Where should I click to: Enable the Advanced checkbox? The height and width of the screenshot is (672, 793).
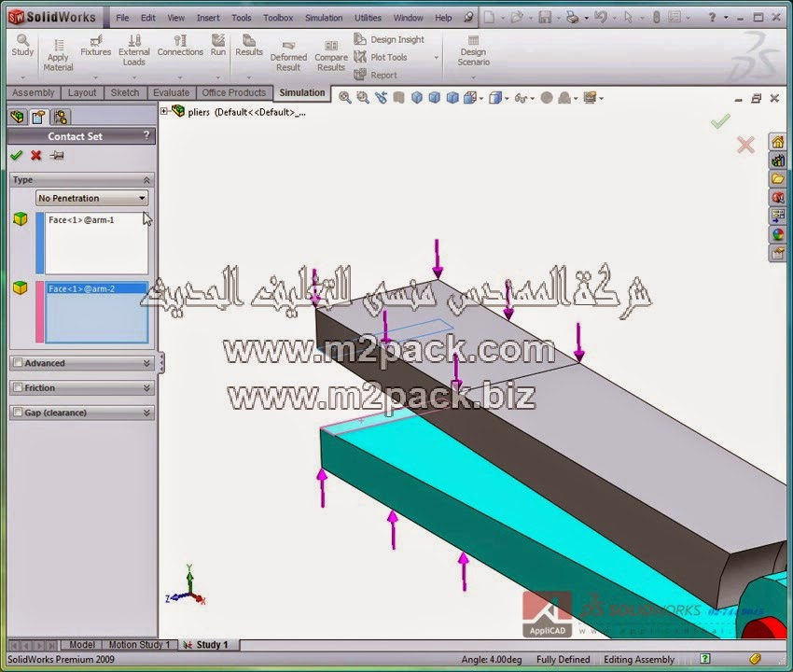(18, 362)
